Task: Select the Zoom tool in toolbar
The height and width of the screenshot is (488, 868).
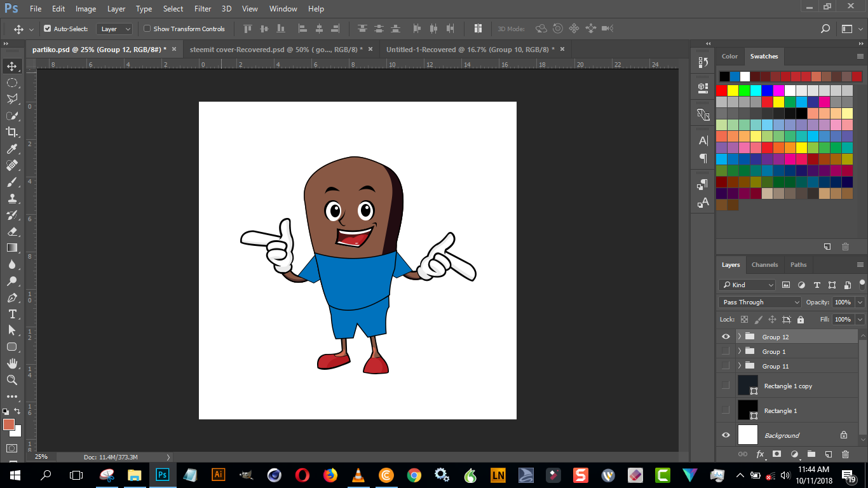Action: [12, 380]
